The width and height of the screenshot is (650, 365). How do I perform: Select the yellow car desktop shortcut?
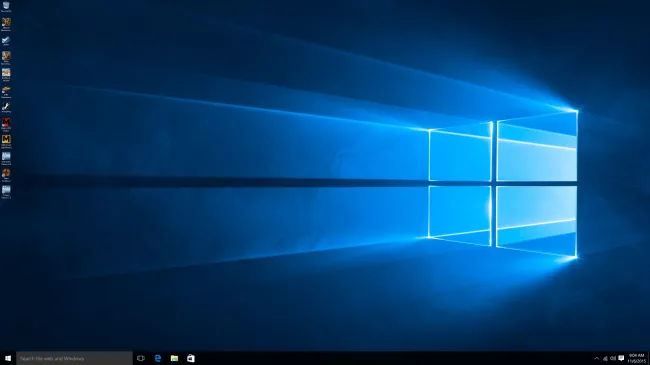click(6, 92)
